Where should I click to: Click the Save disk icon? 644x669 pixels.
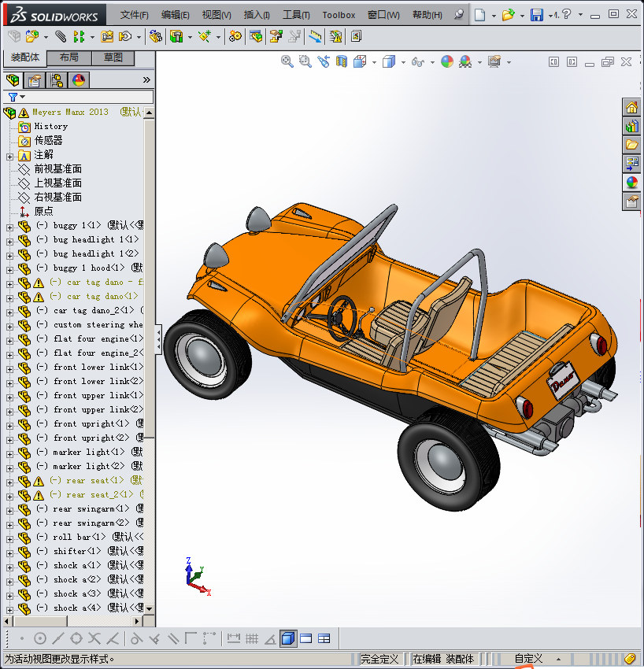[536, 15]
